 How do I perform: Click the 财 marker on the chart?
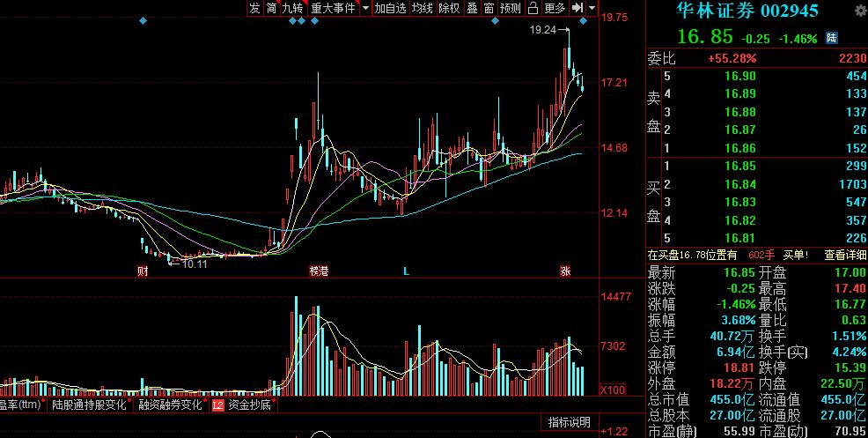tap(143, 271)
